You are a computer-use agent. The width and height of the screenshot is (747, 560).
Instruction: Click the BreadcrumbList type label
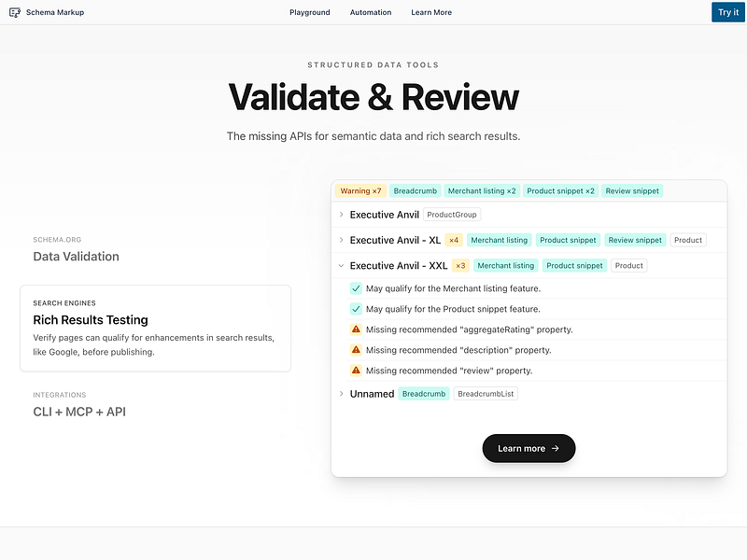pyautogui.click(x=486, y=394)
